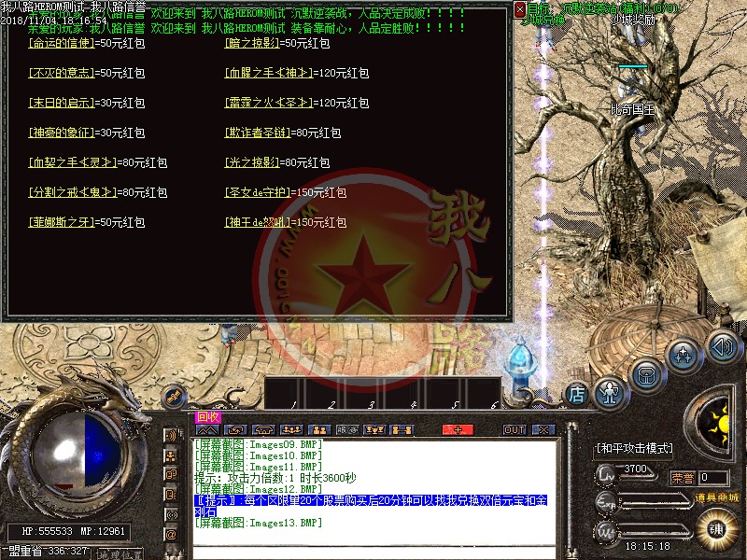Screen dimensions: 747x560
Task: Click the chat text input field
Action: coord(374,553)
